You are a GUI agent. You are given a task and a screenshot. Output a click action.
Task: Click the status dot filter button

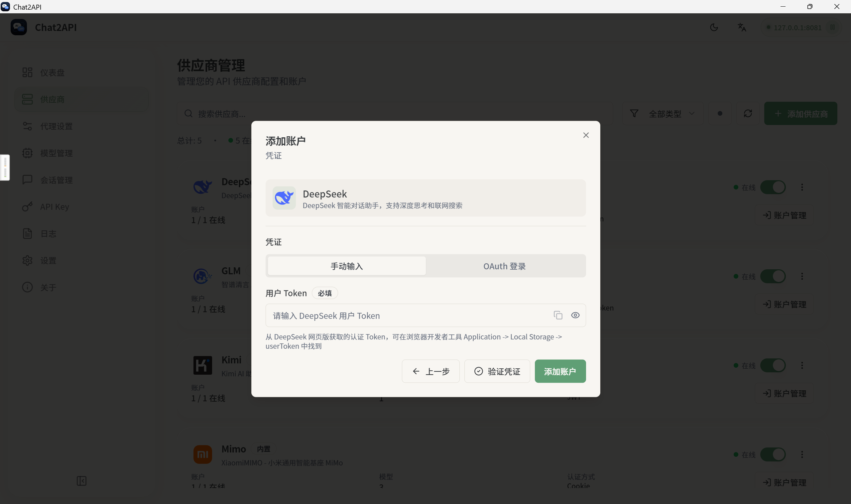coord(720,113)
